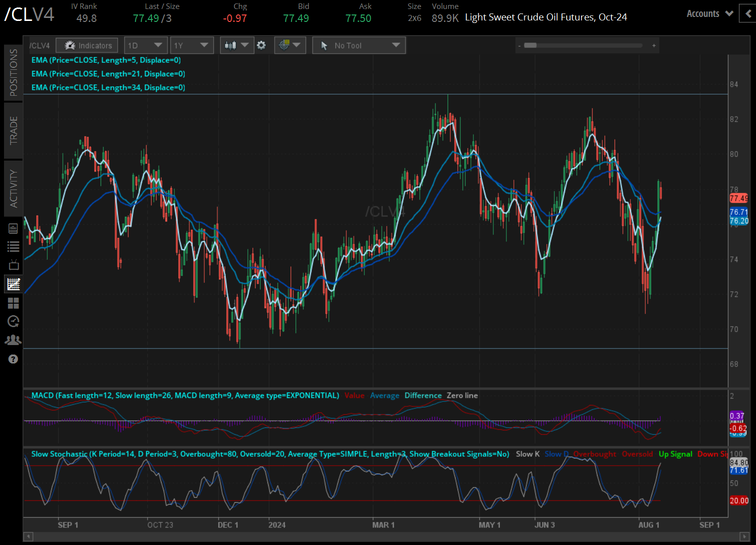Click the education book icon in sidebar
The height and width of the screenshot is (545, 756).
pyautogui.click(x=13, y=228)
